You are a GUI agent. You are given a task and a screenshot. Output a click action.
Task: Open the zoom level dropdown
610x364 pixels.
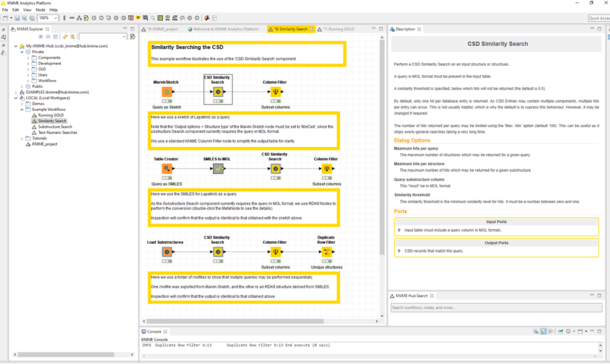pos(56,18)
